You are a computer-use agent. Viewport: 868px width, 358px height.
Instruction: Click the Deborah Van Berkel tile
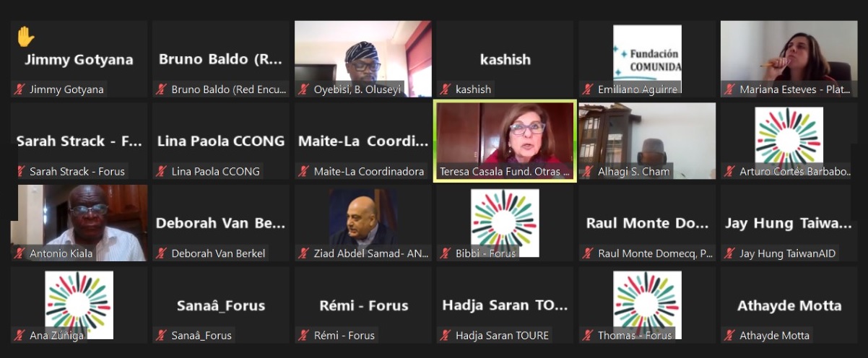coord(221,223)
